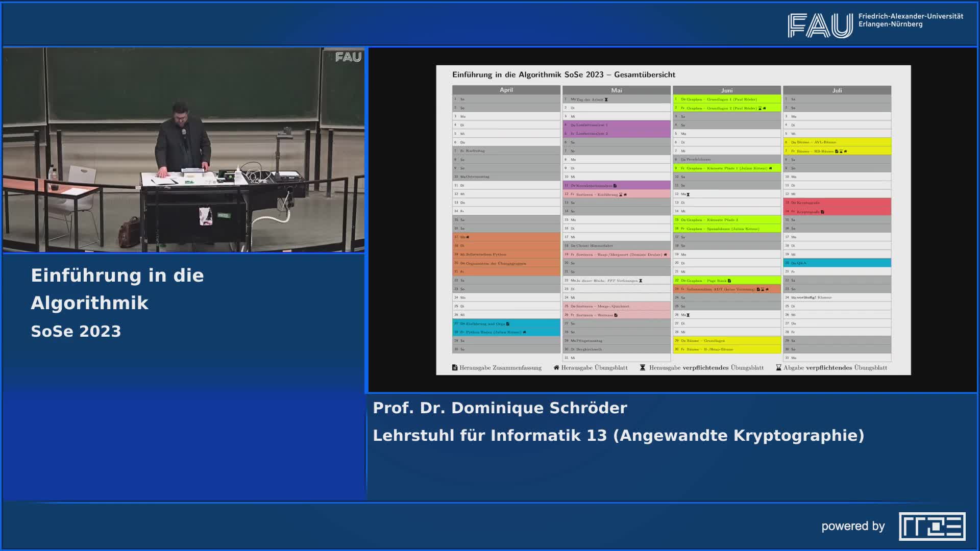Click the lecture hall camera video
Screen dimensions: 980x551
[184, 149]
